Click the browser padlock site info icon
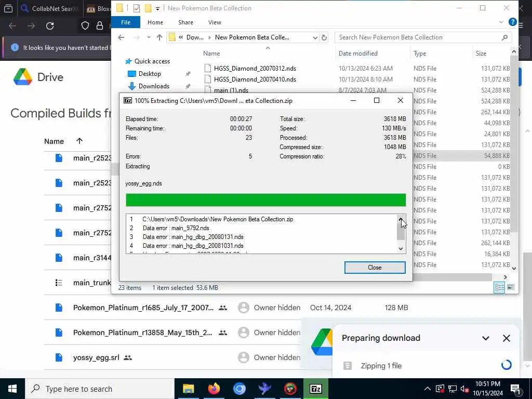Image resolution: width=532 pixels, height=399 pixels. (x=99, y=26)
